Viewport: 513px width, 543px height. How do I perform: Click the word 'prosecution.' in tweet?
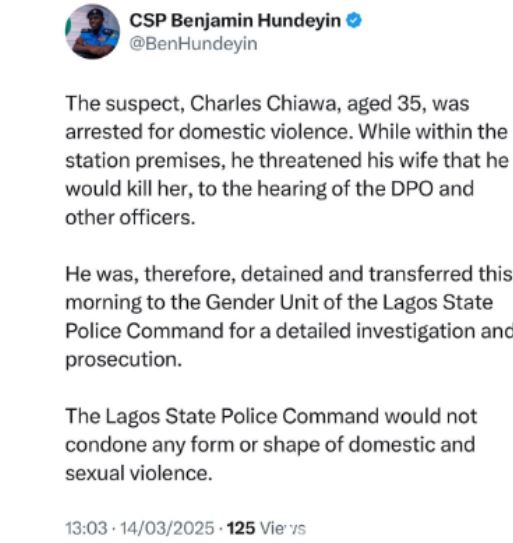point(124,360)
